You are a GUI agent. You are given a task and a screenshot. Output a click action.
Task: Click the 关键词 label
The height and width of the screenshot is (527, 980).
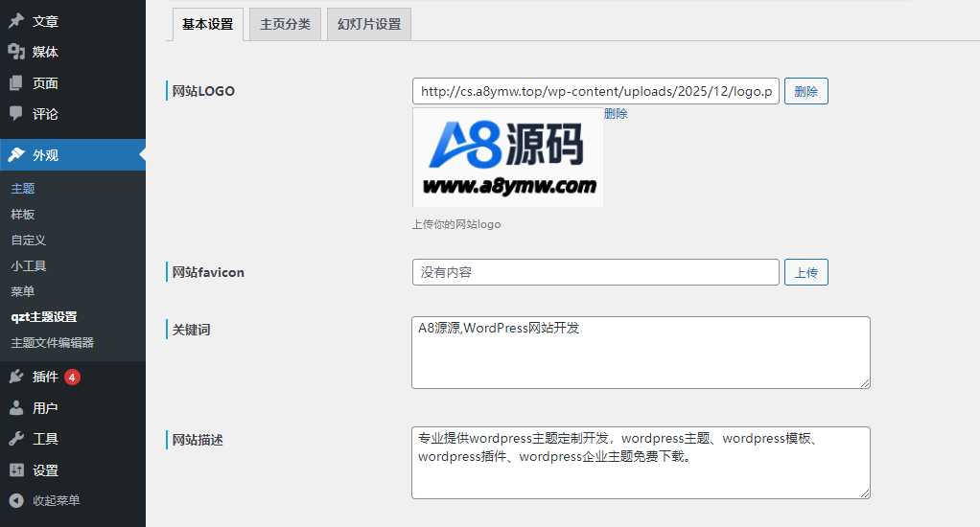pos(191,330)
